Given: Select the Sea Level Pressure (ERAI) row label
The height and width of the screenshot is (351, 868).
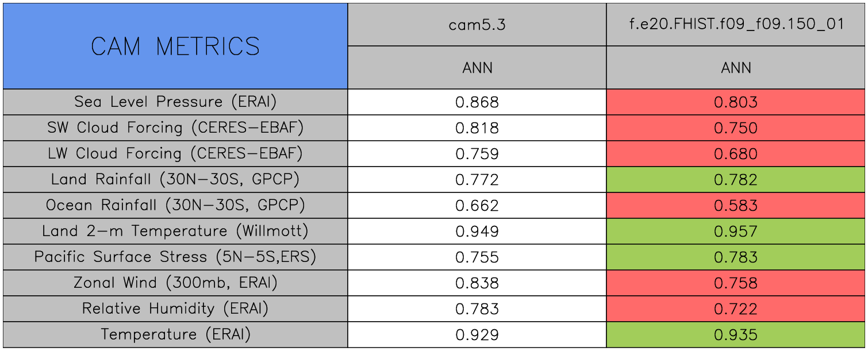Looking at the screenshot, I should click(175, 102).
